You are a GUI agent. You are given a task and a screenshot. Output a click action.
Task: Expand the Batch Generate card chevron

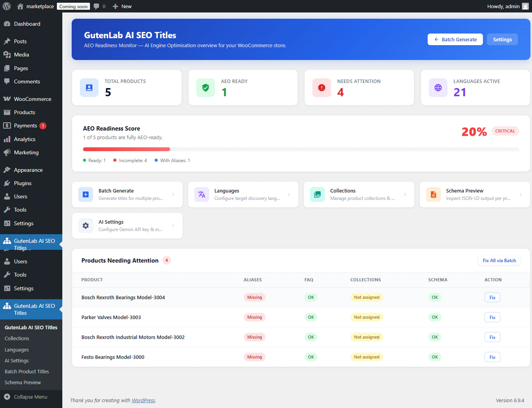click(x=173, y=194)
